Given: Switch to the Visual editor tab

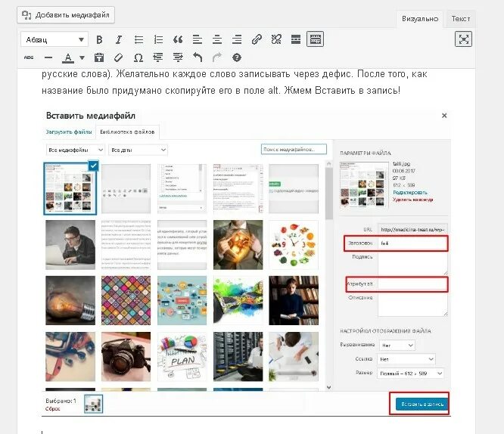Looking at the screenshot, I should pos(420,19).
